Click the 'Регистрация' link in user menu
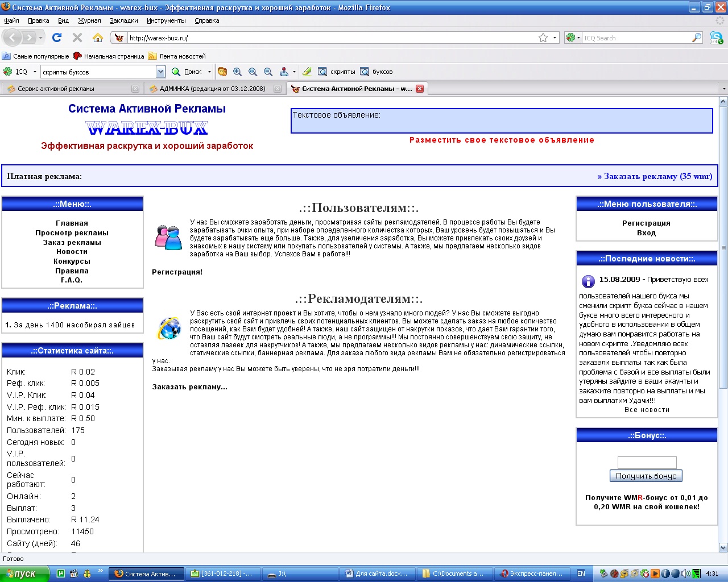 pyautogui.click(x=646, y=223)
